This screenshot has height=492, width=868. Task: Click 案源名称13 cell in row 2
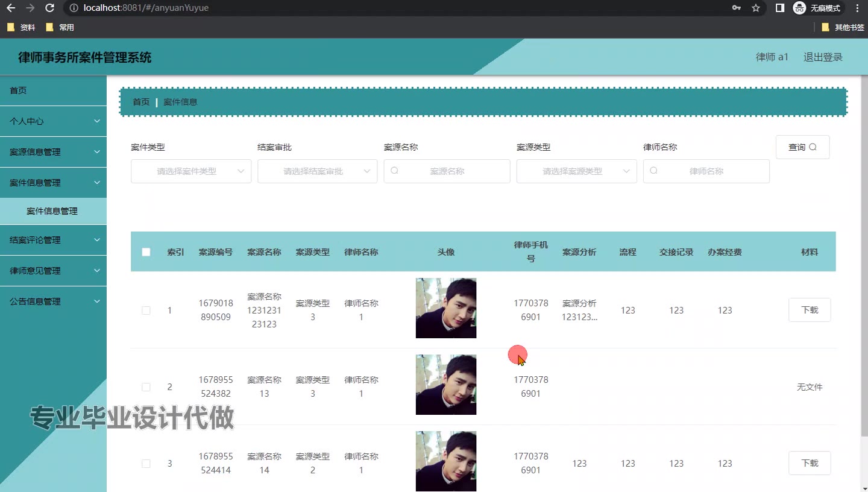[264, 386]
